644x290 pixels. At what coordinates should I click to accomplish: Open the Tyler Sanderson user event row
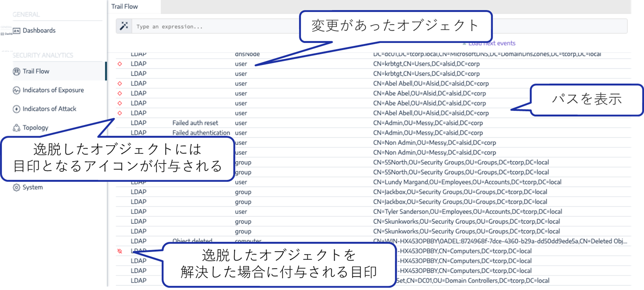pos(373,212)
